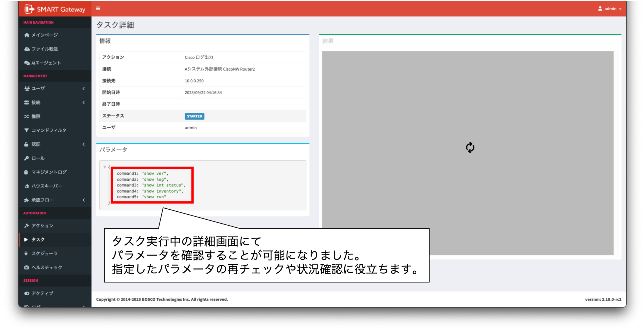Collapse the JSON parameter tree triangle
The width and height of the screenshot is (644, 331).
[105, 167]
